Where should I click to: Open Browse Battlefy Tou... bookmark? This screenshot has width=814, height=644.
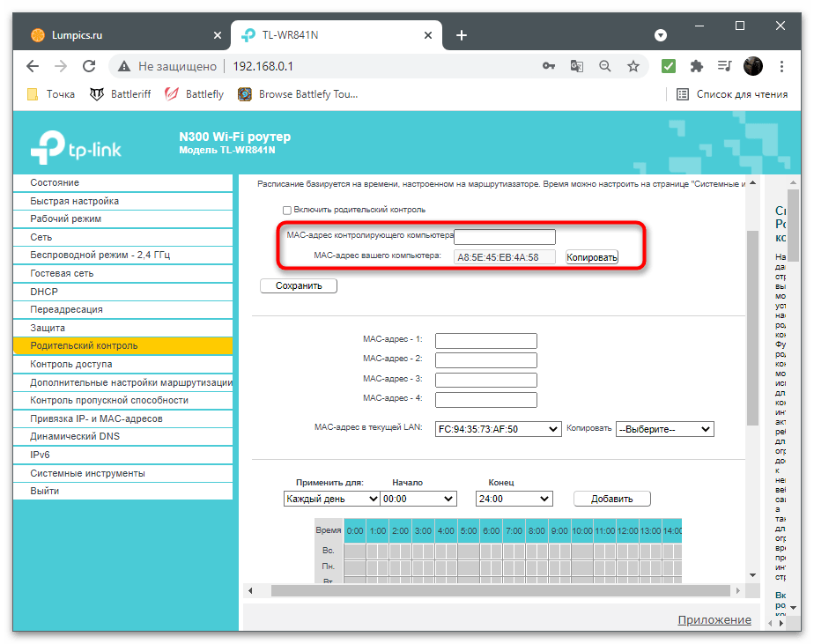point(298,94)
